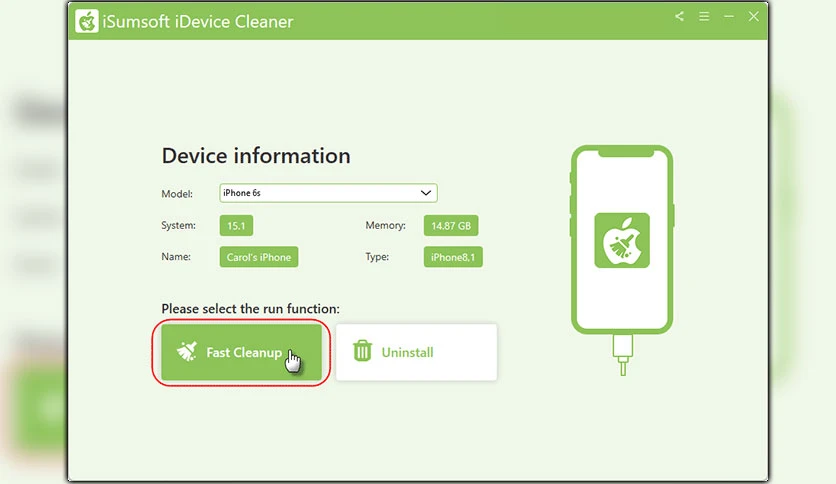Click the memory value 14.87 GB
The image size is (836, 484).
451,225
